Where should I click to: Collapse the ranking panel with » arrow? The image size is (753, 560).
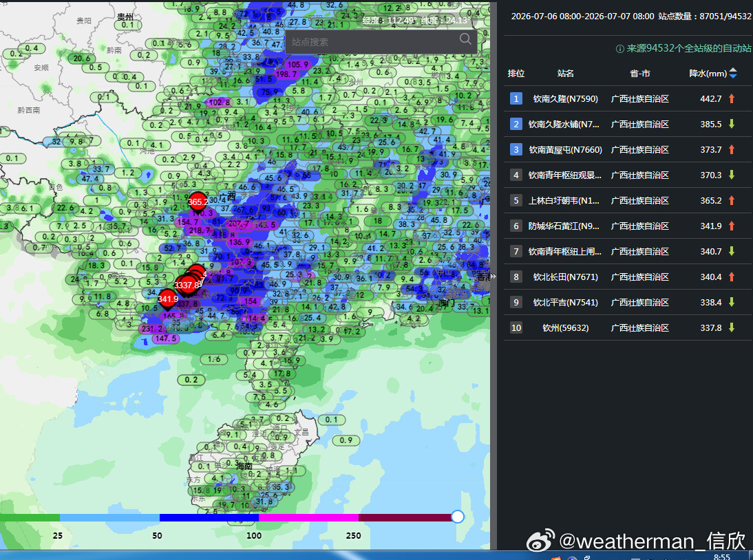[493, 277]
